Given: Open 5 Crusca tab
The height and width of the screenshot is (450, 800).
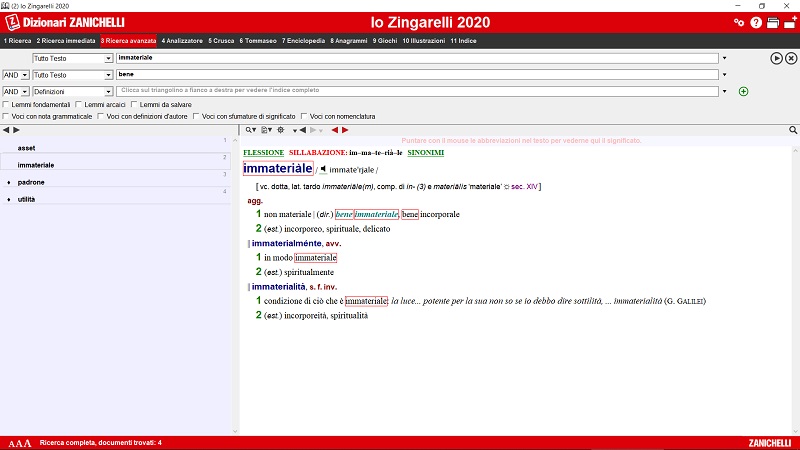Looking at the screenshot, I should click(221, 41).
